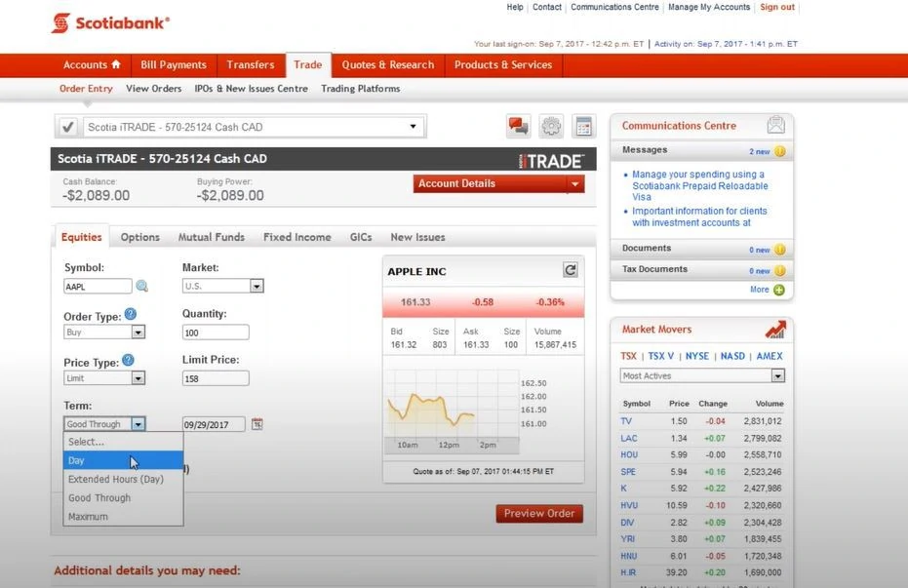This screenshot has width=908, height=588.
Task: Click the Communications Centre envelope icon
Action: point(775,126)
